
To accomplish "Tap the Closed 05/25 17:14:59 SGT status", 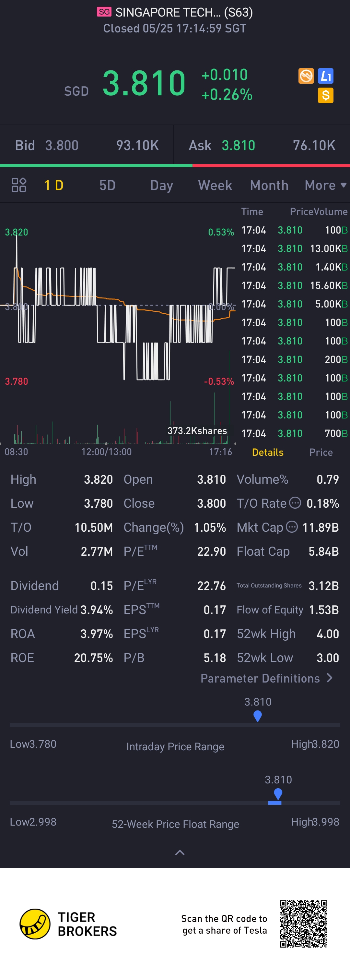I will coord(175,28).
